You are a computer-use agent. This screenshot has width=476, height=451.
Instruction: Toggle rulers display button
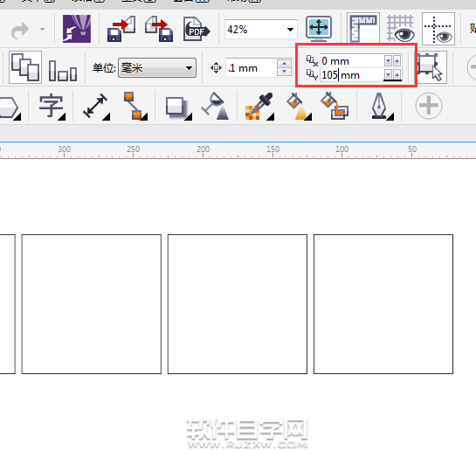[x=363, y=29]
